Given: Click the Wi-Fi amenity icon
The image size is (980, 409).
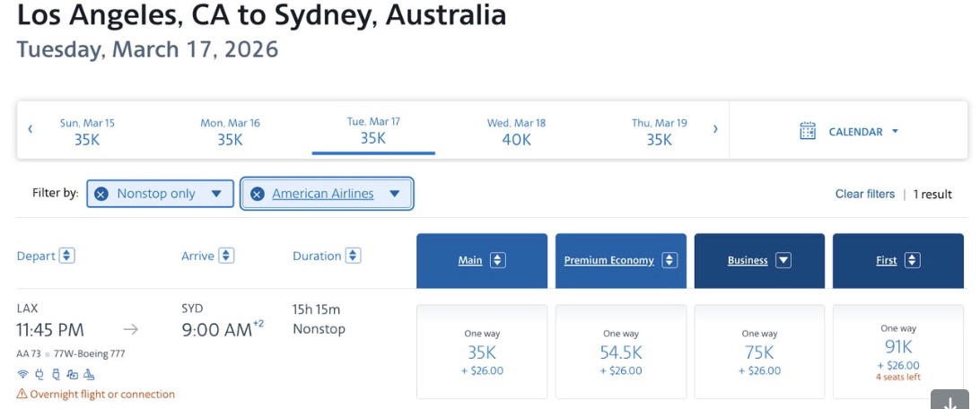Looking at the screenshot, I should click(22, 374).
